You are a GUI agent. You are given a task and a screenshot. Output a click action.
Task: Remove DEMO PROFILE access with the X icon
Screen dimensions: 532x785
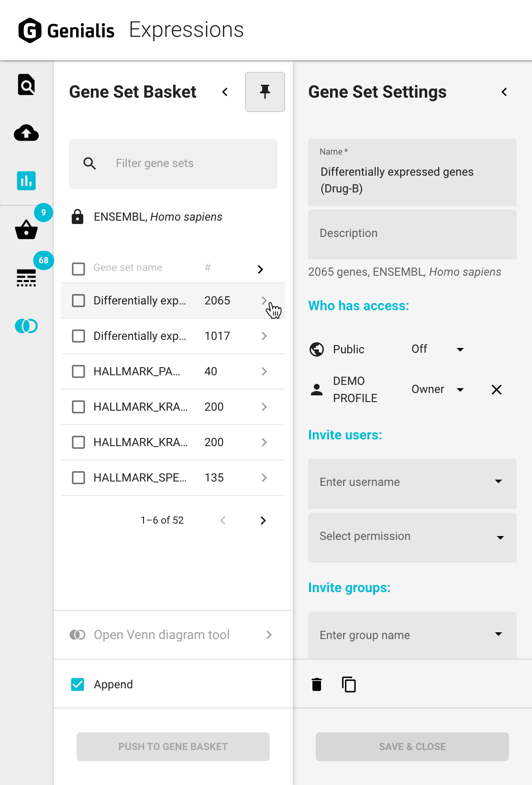pyautogui.click(x=496, y=389)
